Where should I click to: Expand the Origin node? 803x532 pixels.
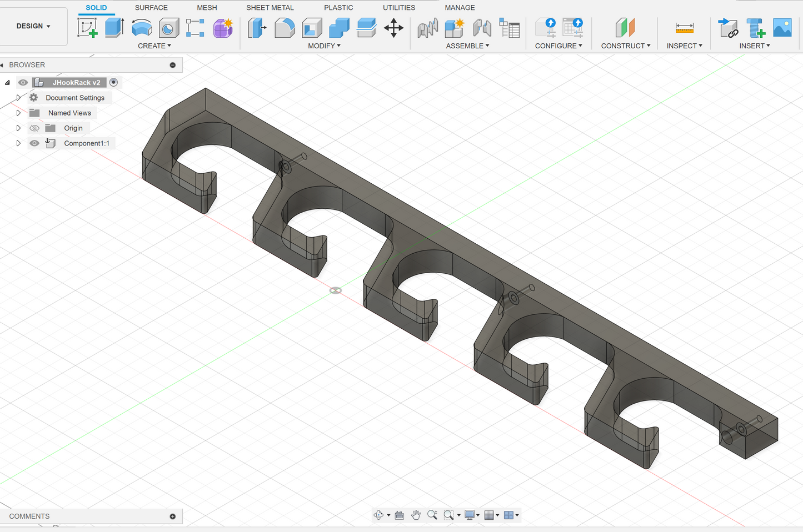(x=18, y=128)
